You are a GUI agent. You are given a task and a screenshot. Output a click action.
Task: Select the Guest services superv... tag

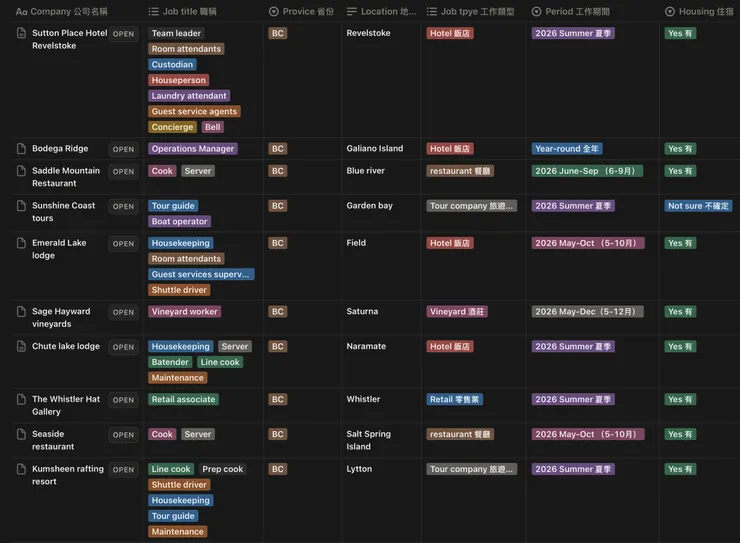click(201, 274)
